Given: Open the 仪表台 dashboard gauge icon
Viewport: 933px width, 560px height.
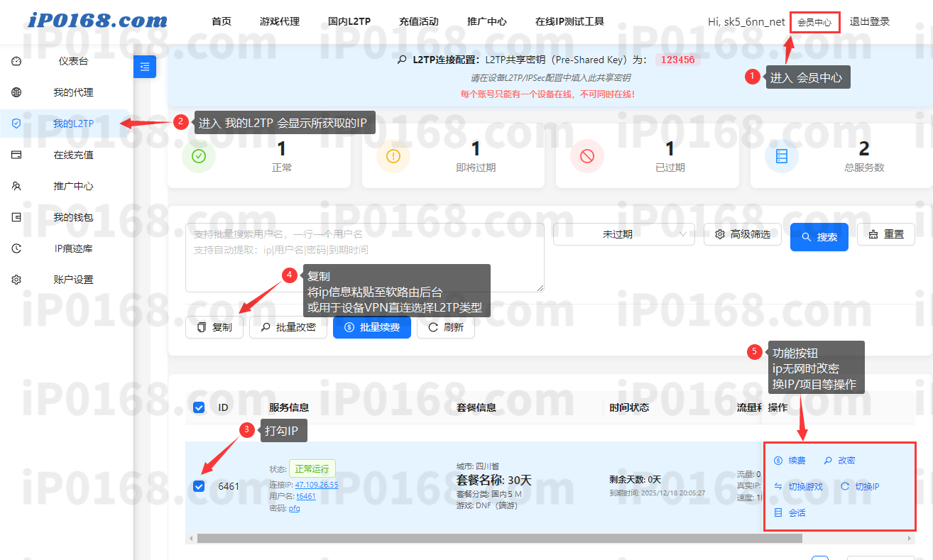Looking at the screenshot, I should pyautogui.click(x=16, y=61).
